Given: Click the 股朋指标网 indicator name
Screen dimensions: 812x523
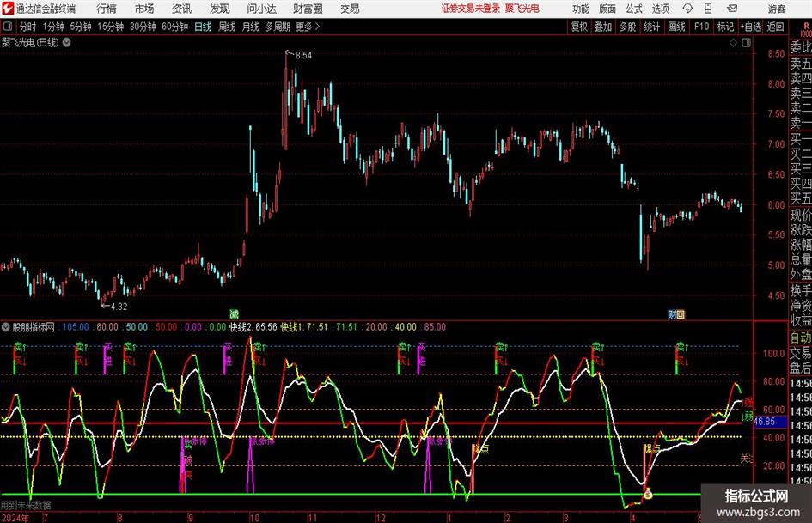Looking at the screenshot, I should [34, 327].
